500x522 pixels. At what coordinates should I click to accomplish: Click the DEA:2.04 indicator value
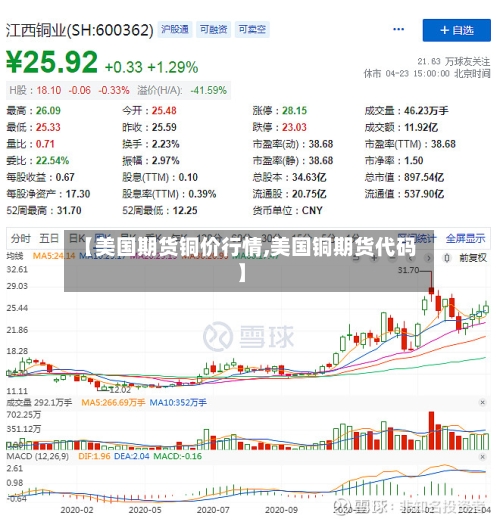[x=131, y=457]
